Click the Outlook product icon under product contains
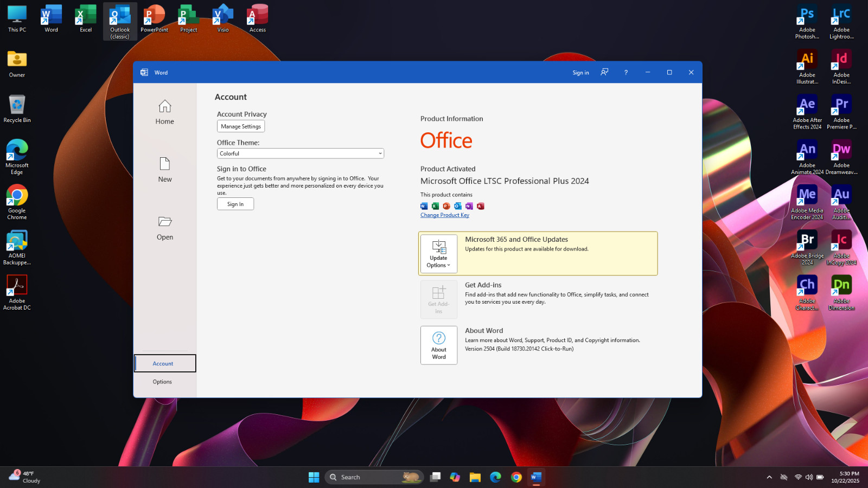The image size is (868, 488). coord(458,206)
